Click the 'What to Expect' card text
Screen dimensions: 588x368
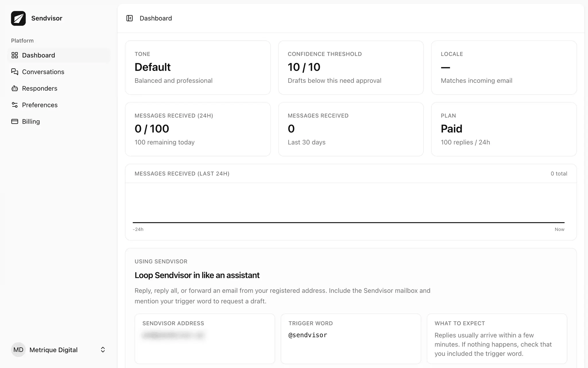493,344
